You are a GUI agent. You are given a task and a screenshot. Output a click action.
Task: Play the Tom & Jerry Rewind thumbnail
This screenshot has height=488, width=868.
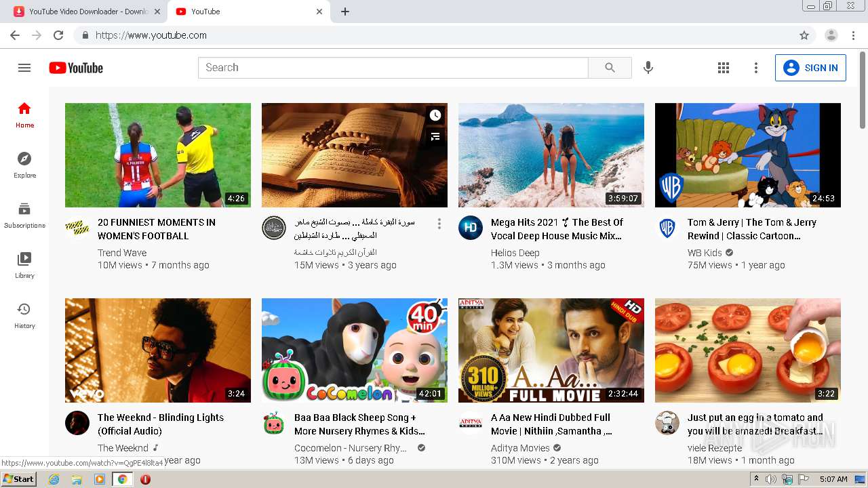tap(748, 155)
